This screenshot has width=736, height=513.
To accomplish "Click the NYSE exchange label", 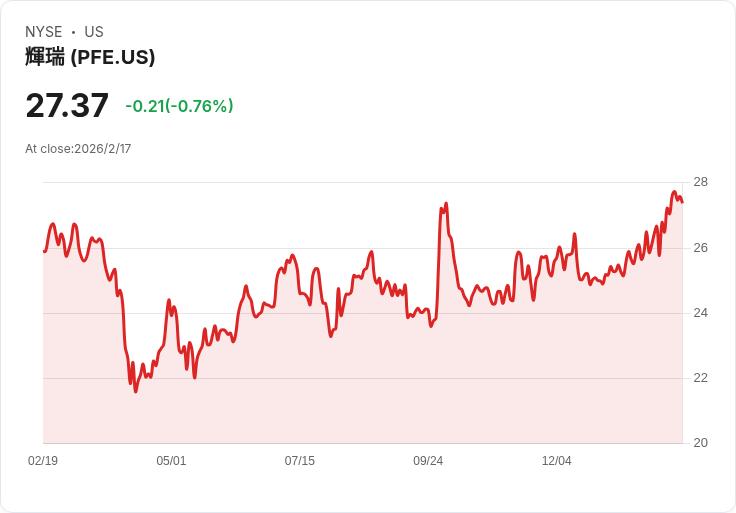I will click(x=44, y=32).
